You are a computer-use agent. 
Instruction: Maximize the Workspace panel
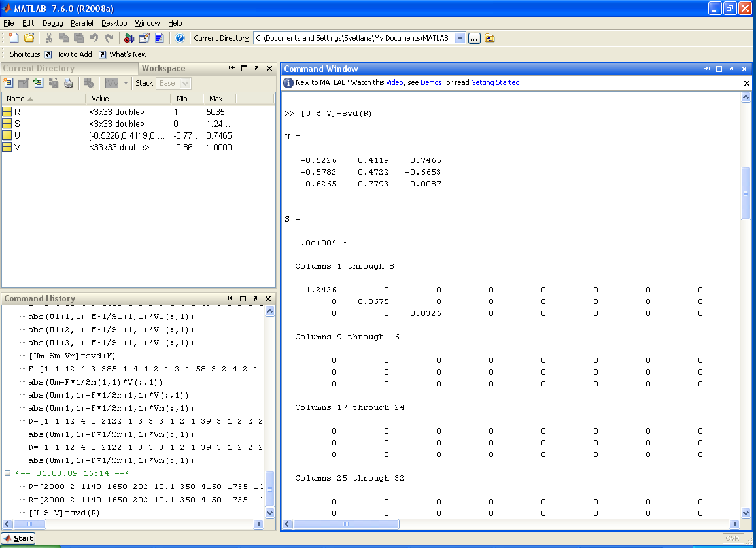(245, 69)
